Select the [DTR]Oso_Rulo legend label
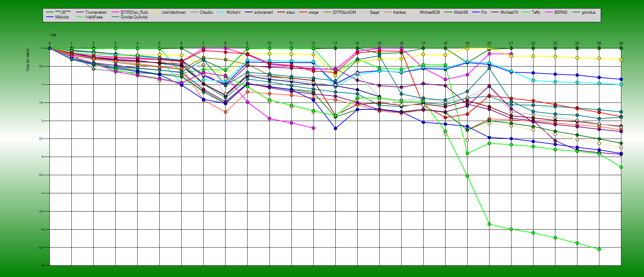 point(134,12)
